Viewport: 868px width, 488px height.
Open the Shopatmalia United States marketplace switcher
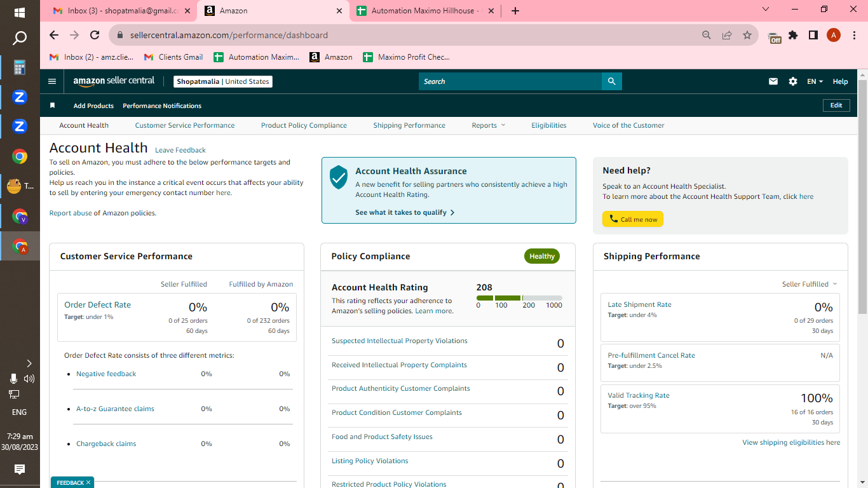223,81
